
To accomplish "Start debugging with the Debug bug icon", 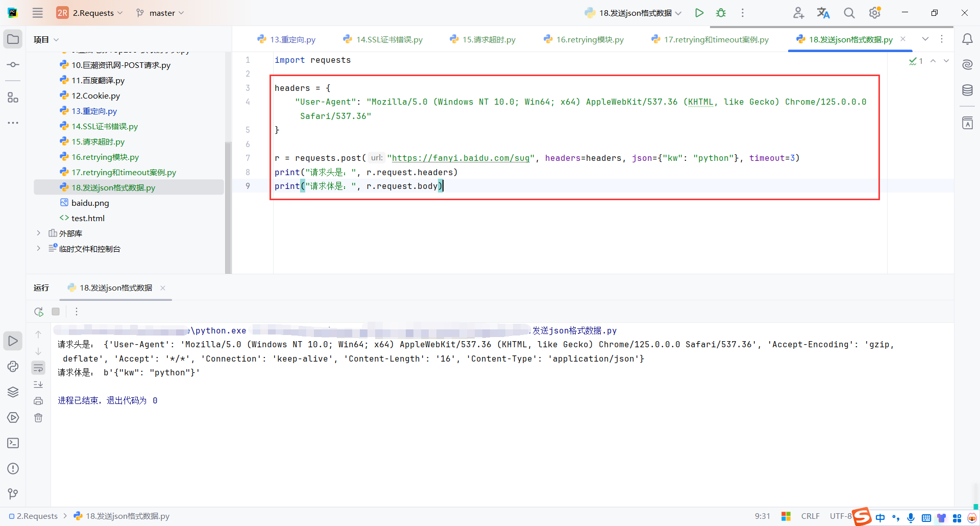I will (721, 13).
